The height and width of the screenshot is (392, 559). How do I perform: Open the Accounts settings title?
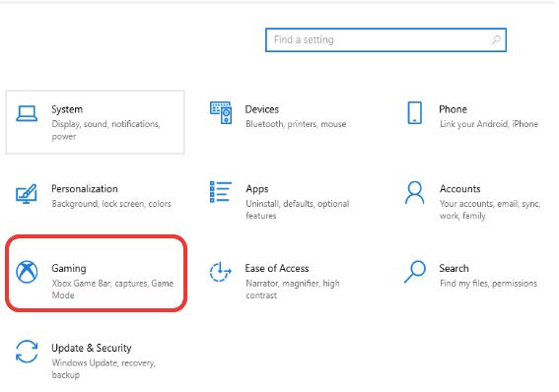pyautogui.click(x=459, y=189)
